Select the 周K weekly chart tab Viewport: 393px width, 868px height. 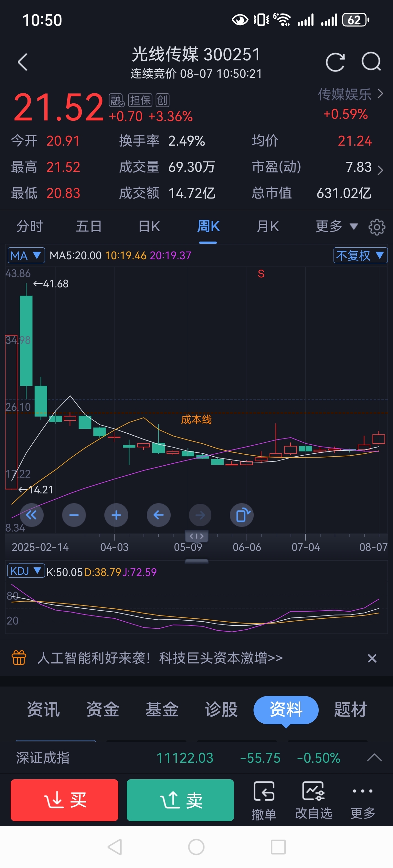point(208,226)
